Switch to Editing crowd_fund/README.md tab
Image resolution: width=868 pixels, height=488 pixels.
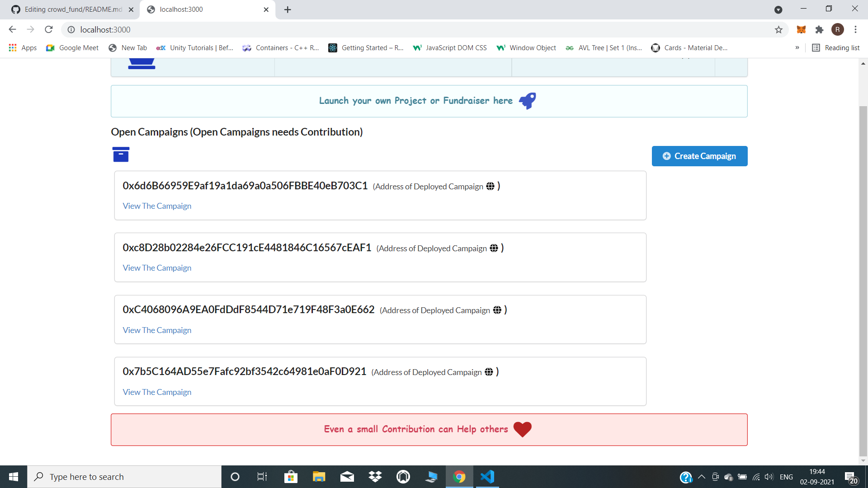click(x=72, y=9)
